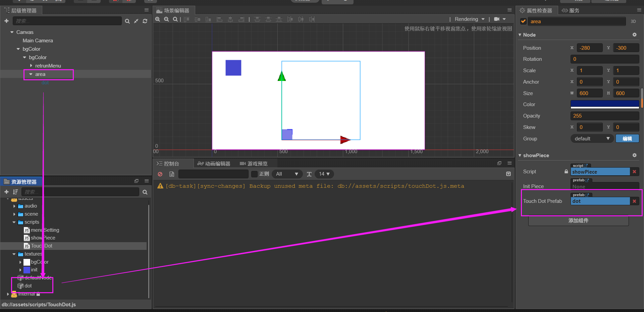Click the zoom in magnifier in scene editor
Image resolution: width=644 pixels, height=312 pixels.
pos(158,19)
